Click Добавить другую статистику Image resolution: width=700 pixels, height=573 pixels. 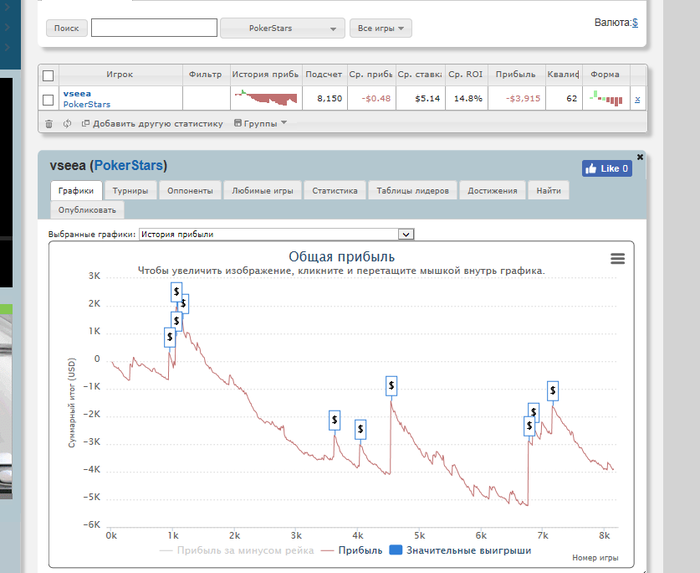tap(152, 124)
